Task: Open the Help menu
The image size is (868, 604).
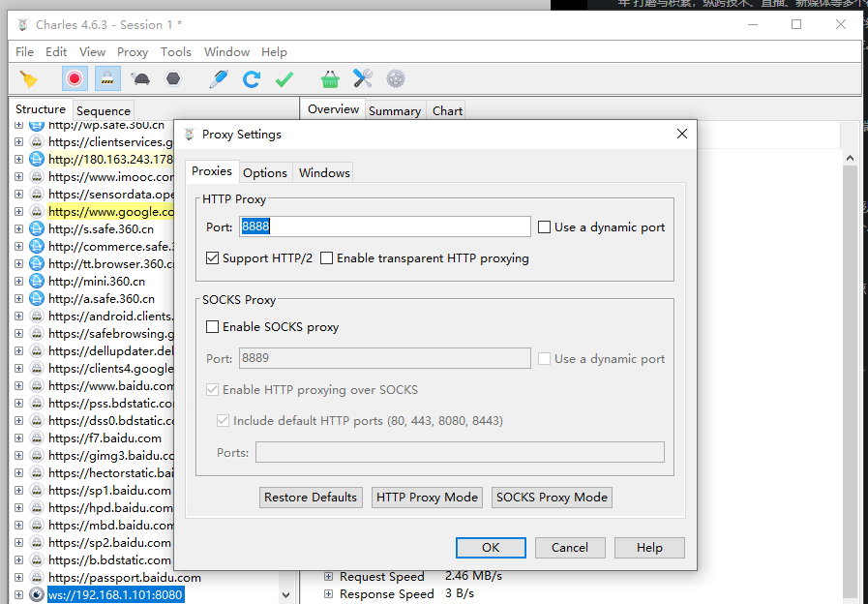Action: tap(274, 52)
